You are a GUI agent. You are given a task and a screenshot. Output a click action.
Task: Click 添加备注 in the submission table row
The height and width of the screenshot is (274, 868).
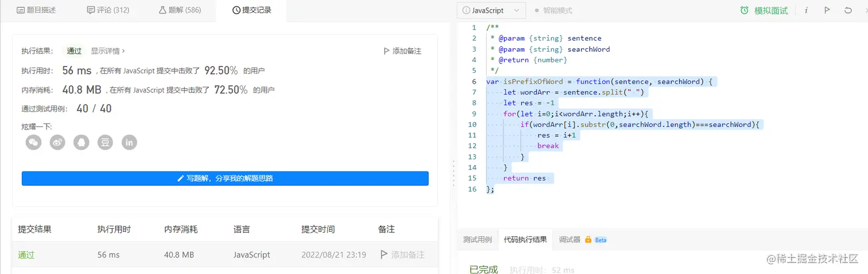pyautogui.click(x=402, y=255)
